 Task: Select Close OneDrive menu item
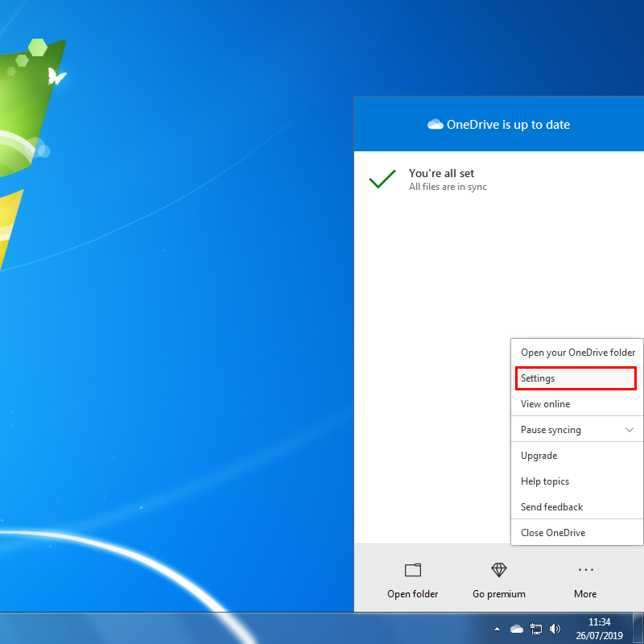coord(577,533)
